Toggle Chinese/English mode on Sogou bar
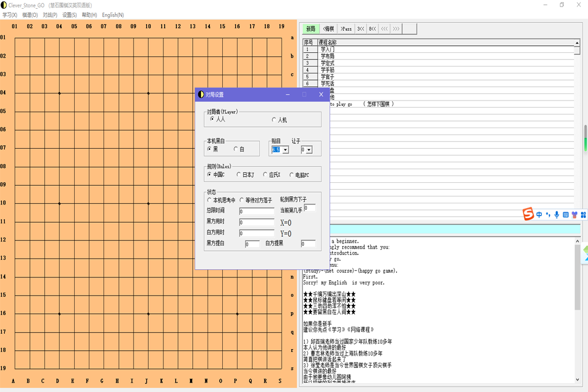 click(539, 215)
